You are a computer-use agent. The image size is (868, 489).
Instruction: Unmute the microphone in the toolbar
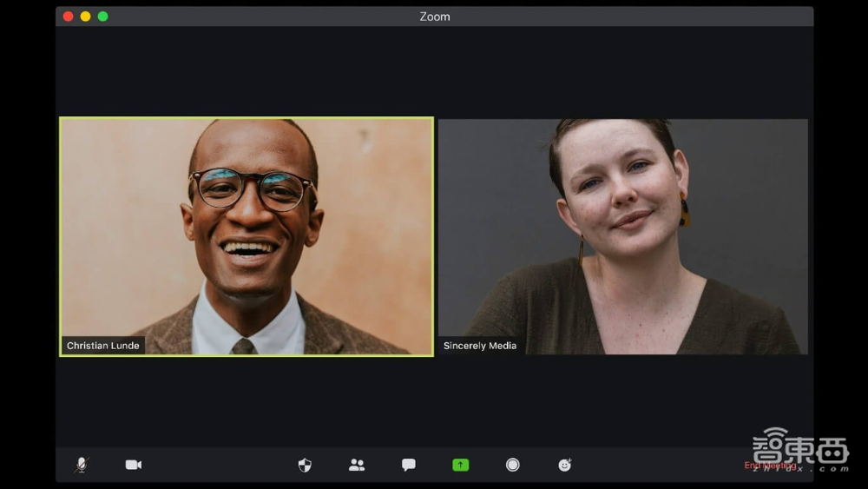pyautogui.click(x=82, y=465)
